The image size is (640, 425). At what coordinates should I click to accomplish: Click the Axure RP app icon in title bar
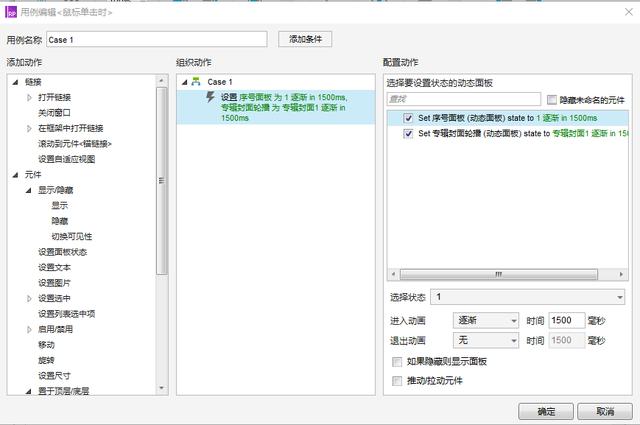point(11,12)
